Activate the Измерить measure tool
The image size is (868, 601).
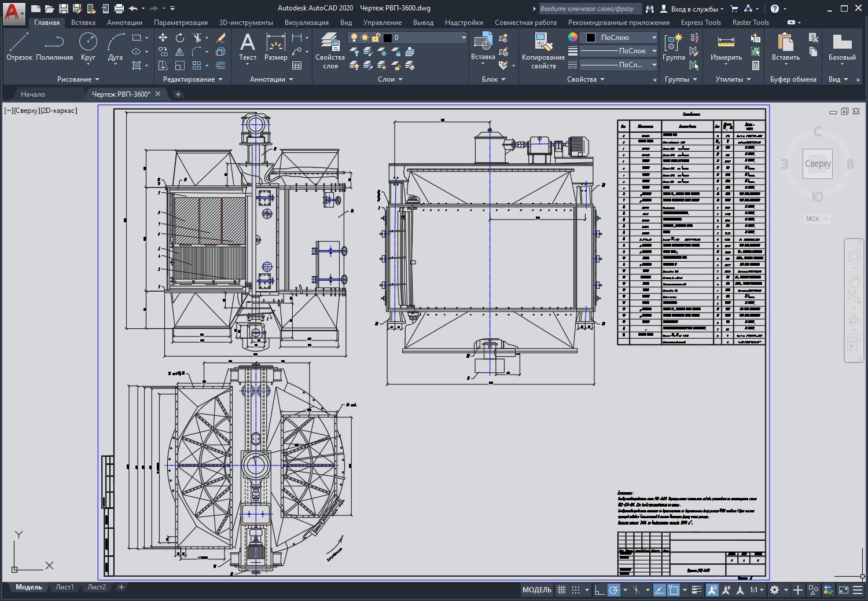click(726, 47)
